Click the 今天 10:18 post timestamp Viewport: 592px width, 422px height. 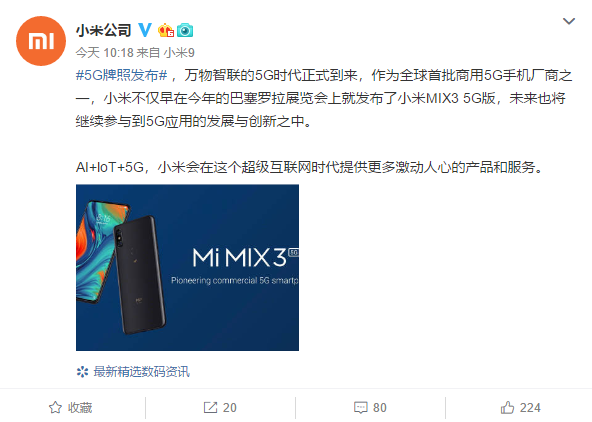point(104,53)
